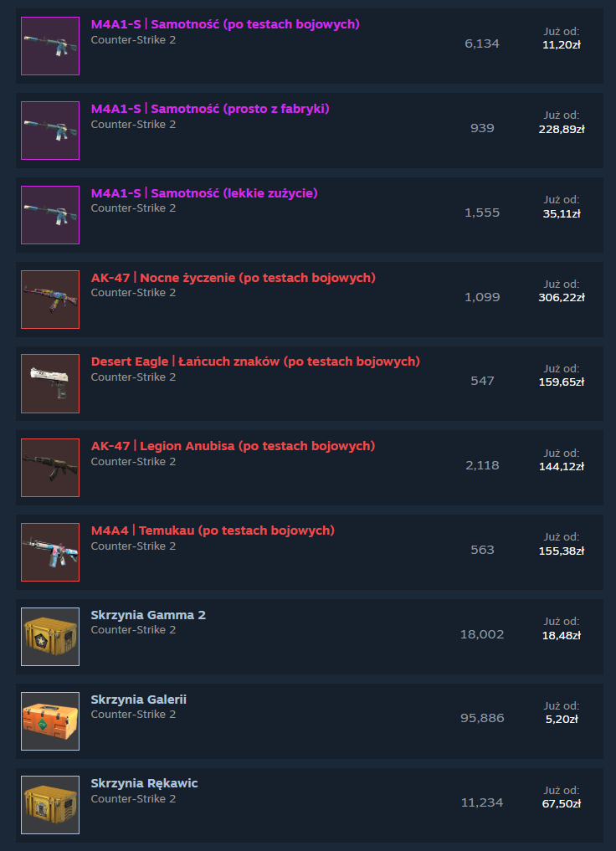Click the 306,22zł starting price
Image resolution: width=616 pixels, height=851 pixels.
(562, 297)
